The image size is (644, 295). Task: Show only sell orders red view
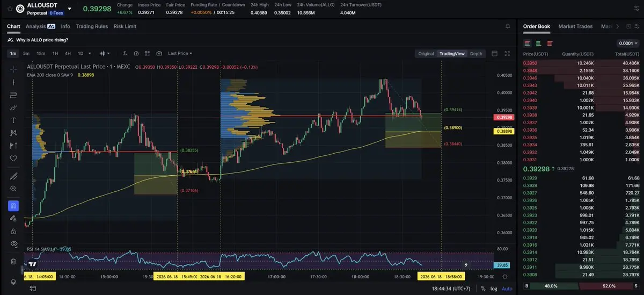pyautogui.click(x=550, y=43)
